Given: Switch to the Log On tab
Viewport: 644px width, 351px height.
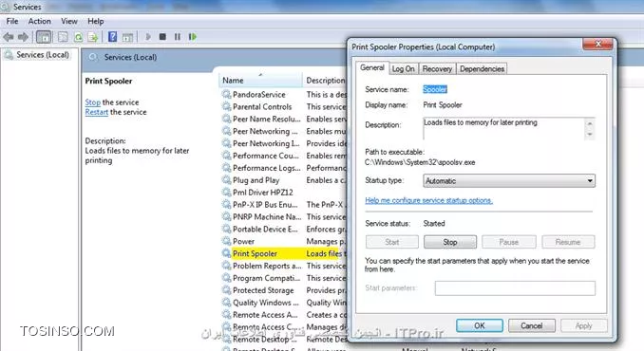Looking at the screenshot, I should pos(403,69).
